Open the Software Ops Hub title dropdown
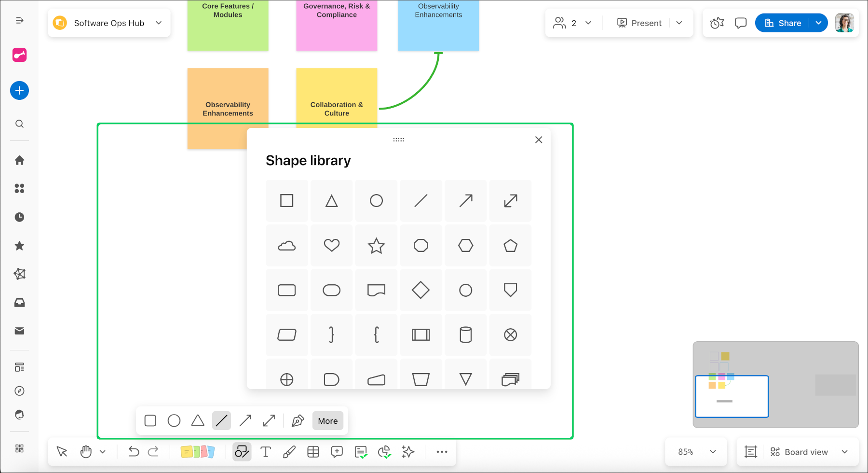 click(x=159, y=23)
